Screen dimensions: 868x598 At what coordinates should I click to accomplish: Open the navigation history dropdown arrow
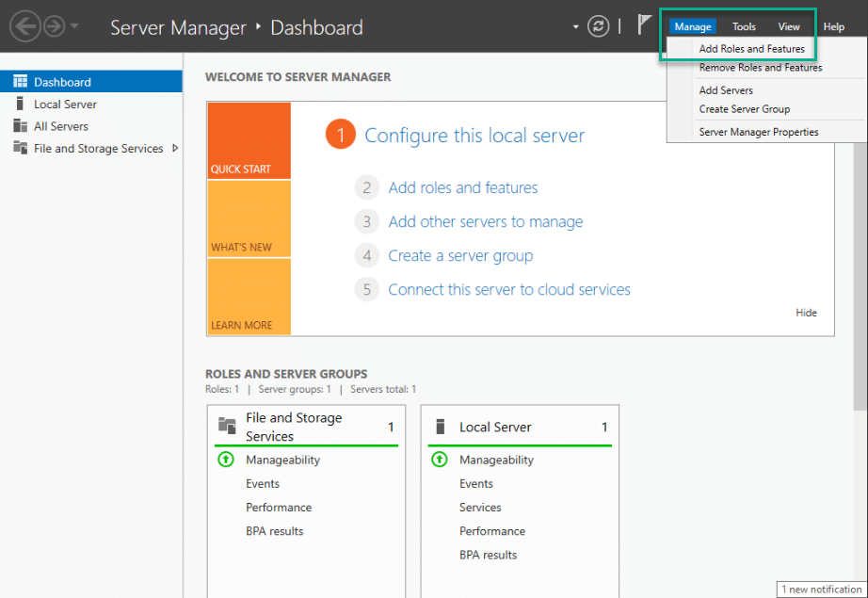coord(74,25)
